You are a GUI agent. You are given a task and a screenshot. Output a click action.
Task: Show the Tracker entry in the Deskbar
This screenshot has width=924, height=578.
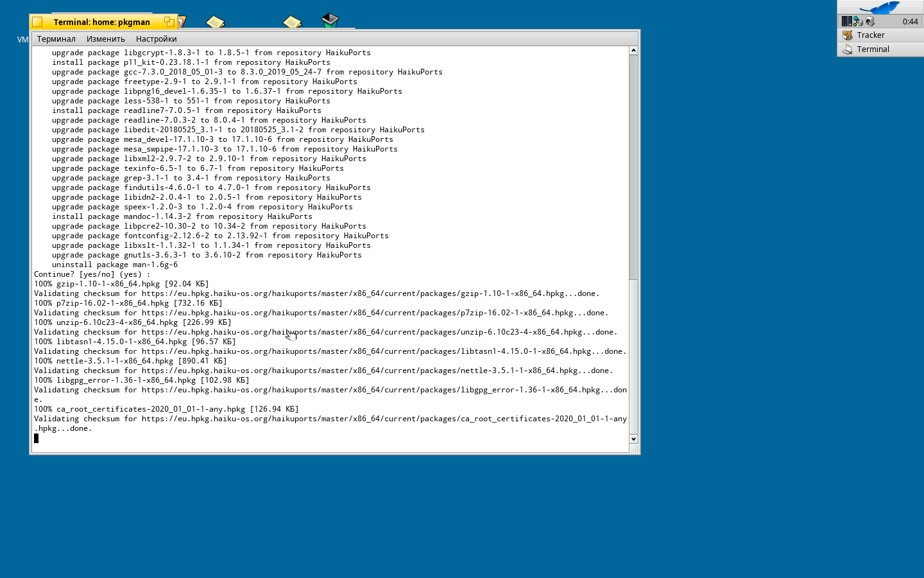[x=880, y=35]
